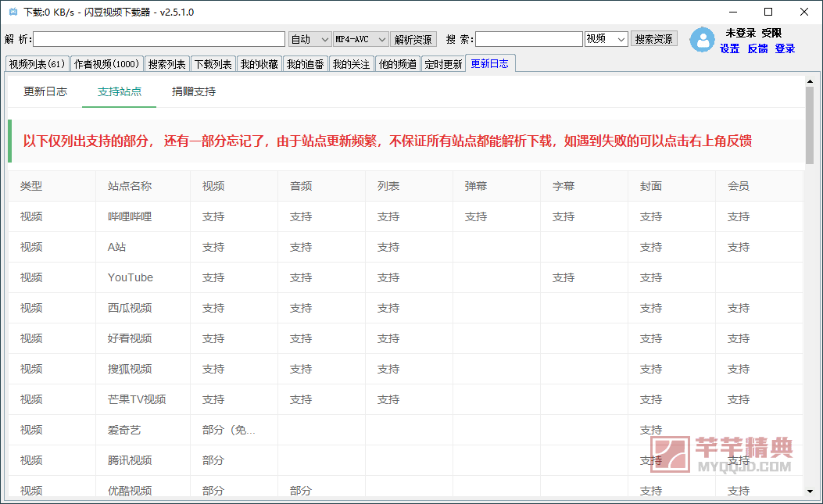Click the 搜索资源 button
The width and height of the screenshot is (823, 504).
pyautogui.click(x=653, y=39)
